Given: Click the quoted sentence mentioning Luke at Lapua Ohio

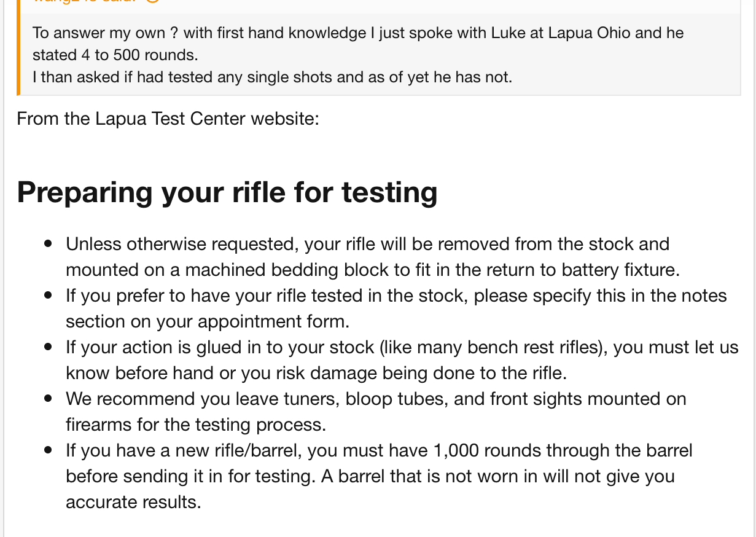Looking at the screenshot, I should [358, 33].
